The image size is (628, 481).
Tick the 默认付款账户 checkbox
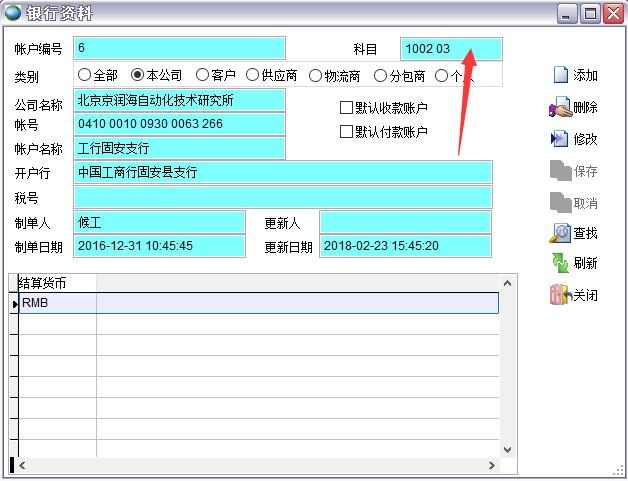(x=347, y=132)
